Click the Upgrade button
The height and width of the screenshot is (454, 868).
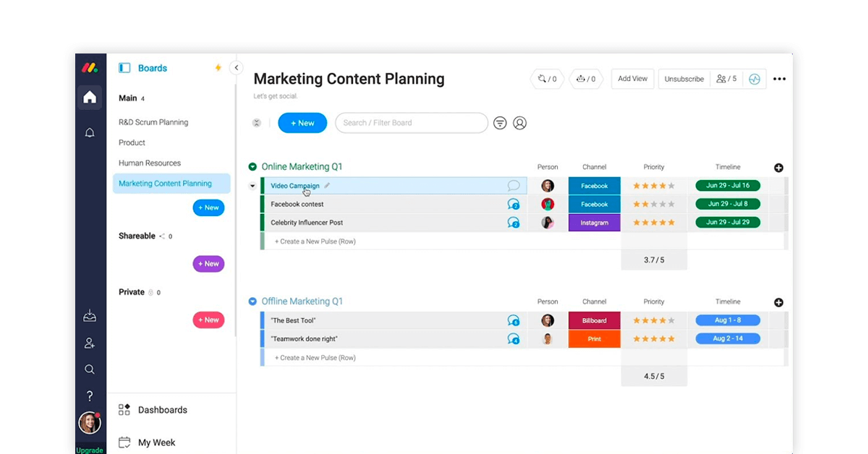90,450
